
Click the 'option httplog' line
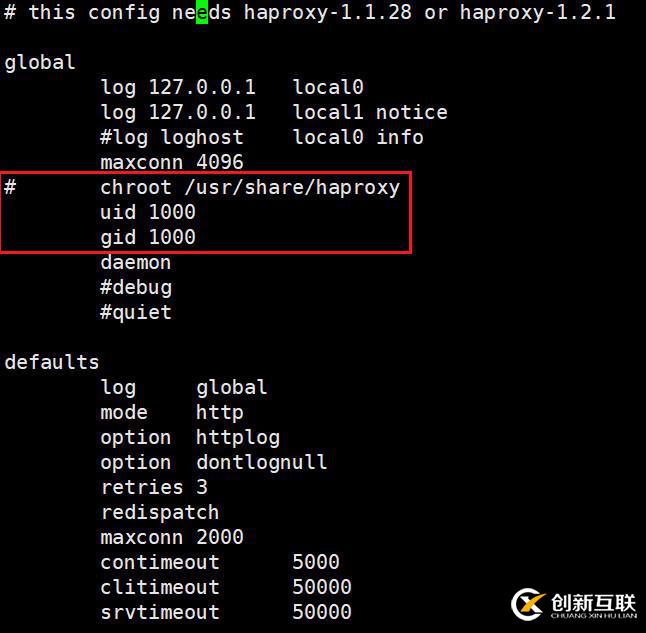tap(190, 438)
